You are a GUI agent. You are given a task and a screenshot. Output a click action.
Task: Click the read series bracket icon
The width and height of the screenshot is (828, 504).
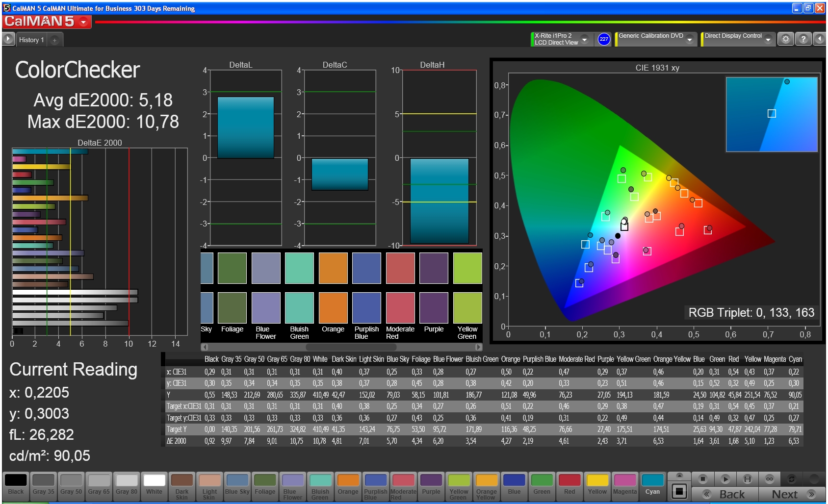tap(747, 479)
